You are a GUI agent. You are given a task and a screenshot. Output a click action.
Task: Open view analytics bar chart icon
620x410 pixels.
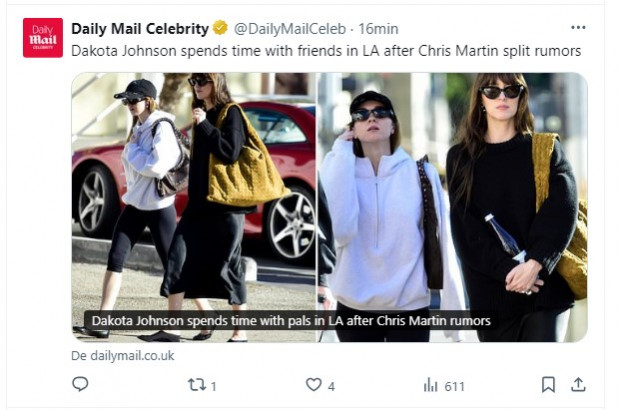click(431, 385)
